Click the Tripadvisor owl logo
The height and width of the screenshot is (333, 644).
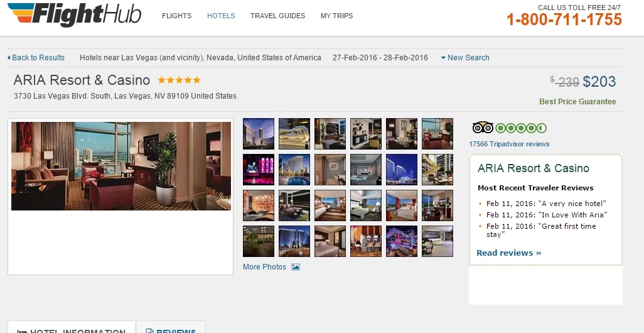[x=483, y=128]
